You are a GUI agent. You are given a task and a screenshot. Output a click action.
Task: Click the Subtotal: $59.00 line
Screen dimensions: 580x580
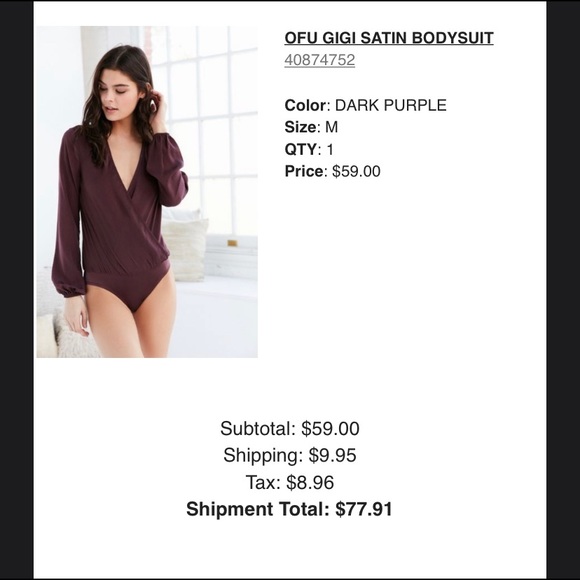click(x=290, y=428)
